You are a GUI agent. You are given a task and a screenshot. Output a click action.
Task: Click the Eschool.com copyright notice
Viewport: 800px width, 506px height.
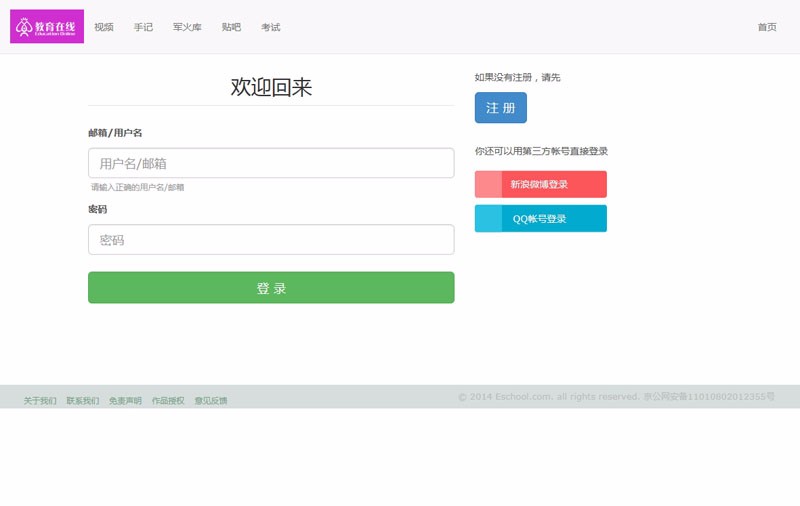click(x=616, y=396)
